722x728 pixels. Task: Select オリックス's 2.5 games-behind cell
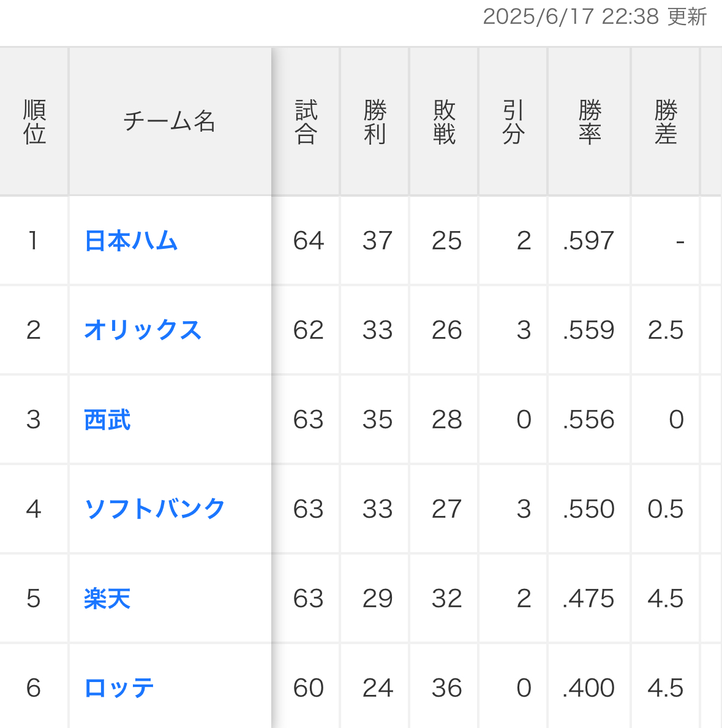tap(665, 330)
